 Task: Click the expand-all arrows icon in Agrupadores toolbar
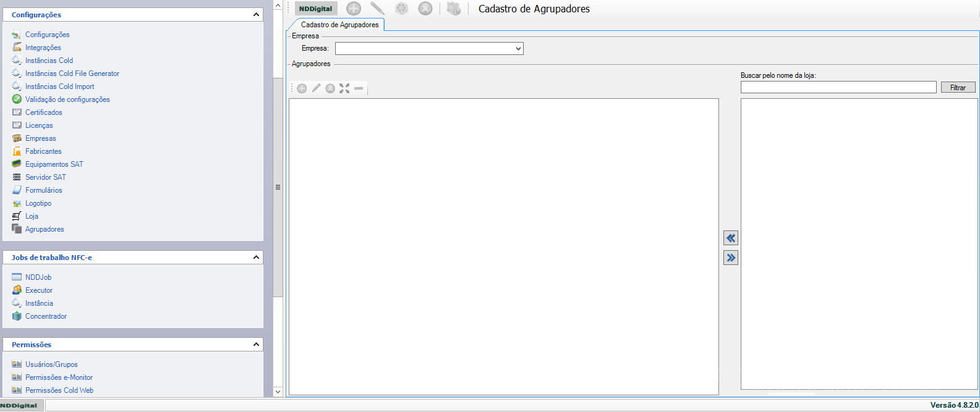point(344,88)
